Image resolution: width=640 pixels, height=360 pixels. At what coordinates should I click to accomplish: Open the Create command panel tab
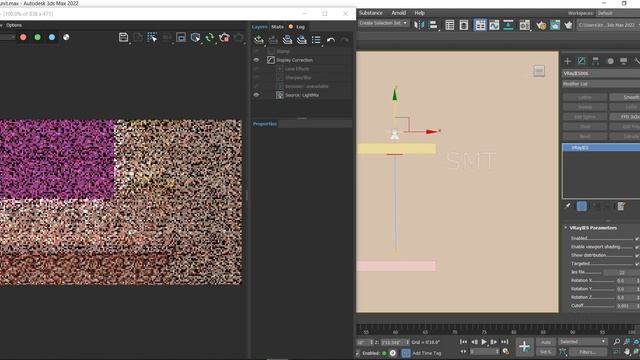pyautogui.click(x=567, y=61)
